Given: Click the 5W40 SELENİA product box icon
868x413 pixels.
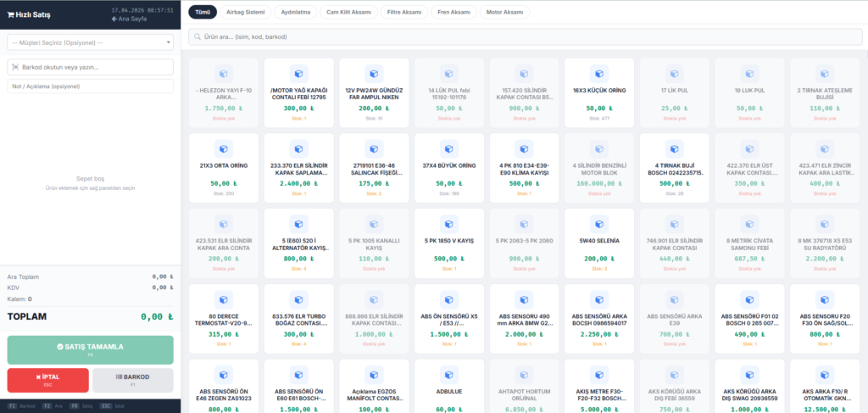Looking at the screenshot, I should tap(599, 224).
